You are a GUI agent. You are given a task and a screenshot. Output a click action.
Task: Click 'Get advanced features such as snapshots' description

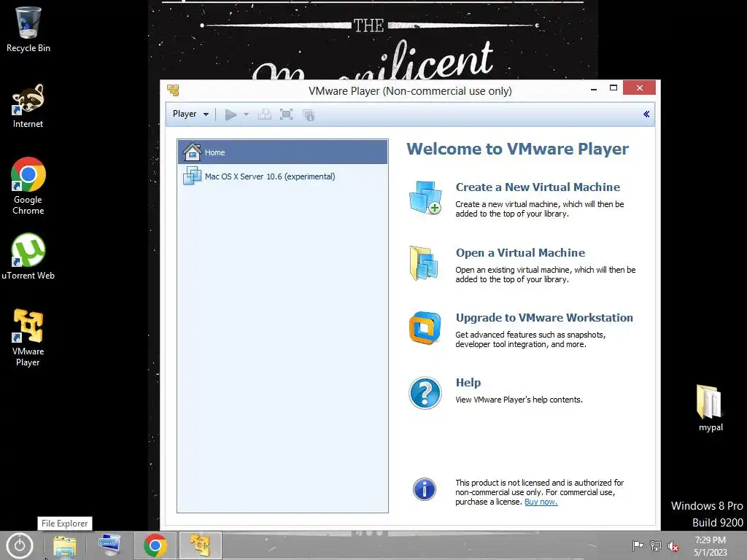(x=530, y=340)
